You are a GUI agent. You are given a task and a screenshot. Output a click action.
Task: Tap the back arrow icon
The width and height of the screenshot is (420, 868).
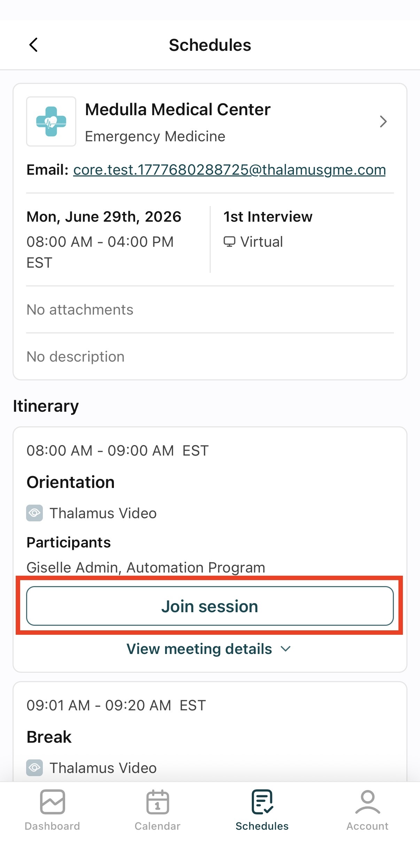click(x=33, y=45)
